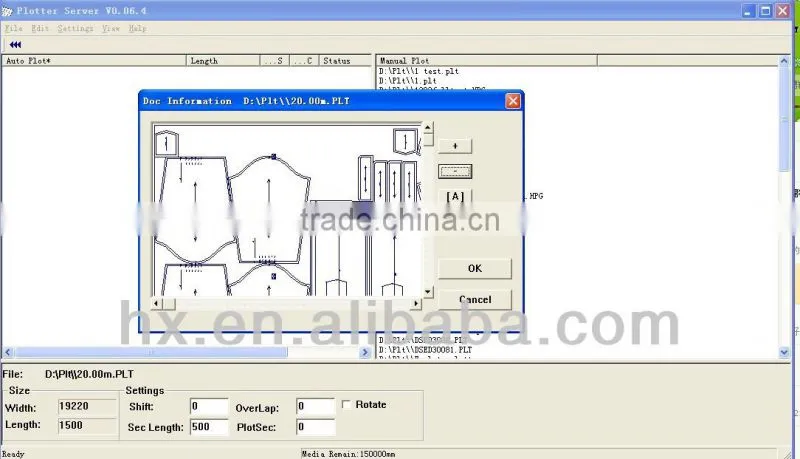The height and width of the screenshot is (459, 800).
Task: Open the View menu
Action: point(111,29)
